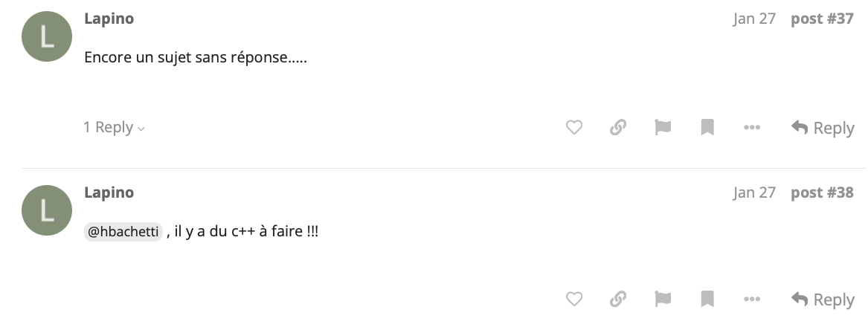Viewport: 868px width, 330px height.
Task: Flag post #37 for moderators
Action: [662, 128]
